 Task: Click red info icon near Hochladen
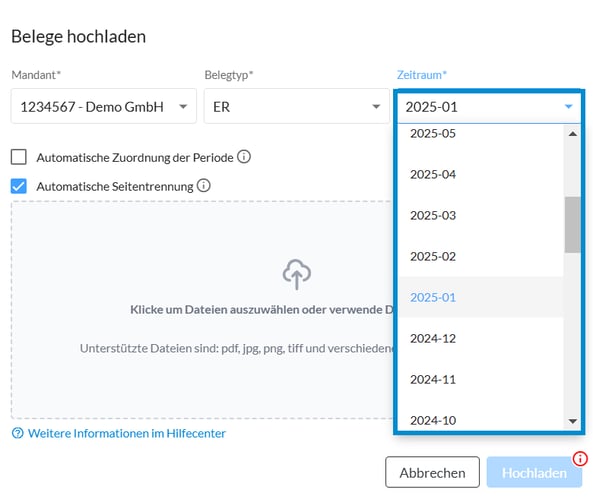(580, 459)
